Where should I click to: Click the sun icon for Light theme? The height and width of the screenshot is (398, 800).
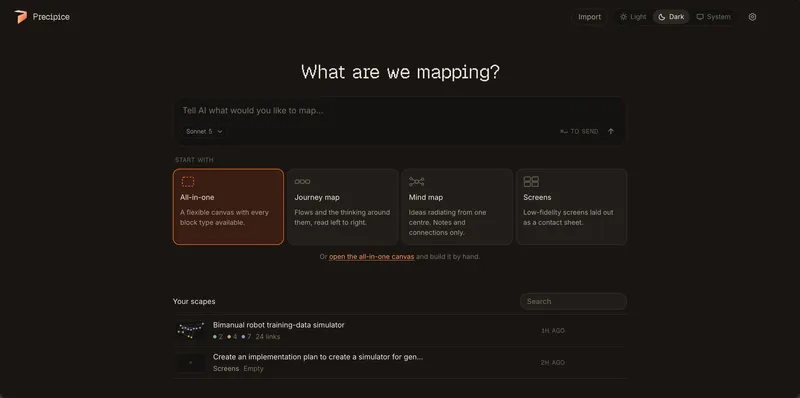623,17
